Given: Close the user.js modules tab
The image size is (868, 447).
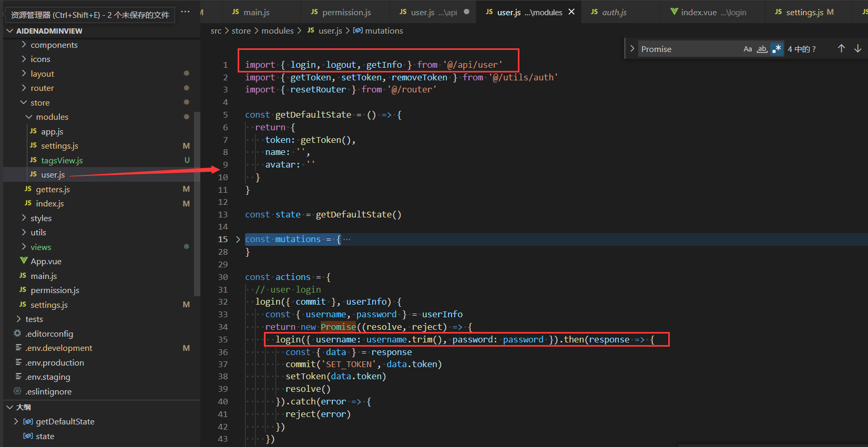Looking at the screenshot, I should (571, 12).
